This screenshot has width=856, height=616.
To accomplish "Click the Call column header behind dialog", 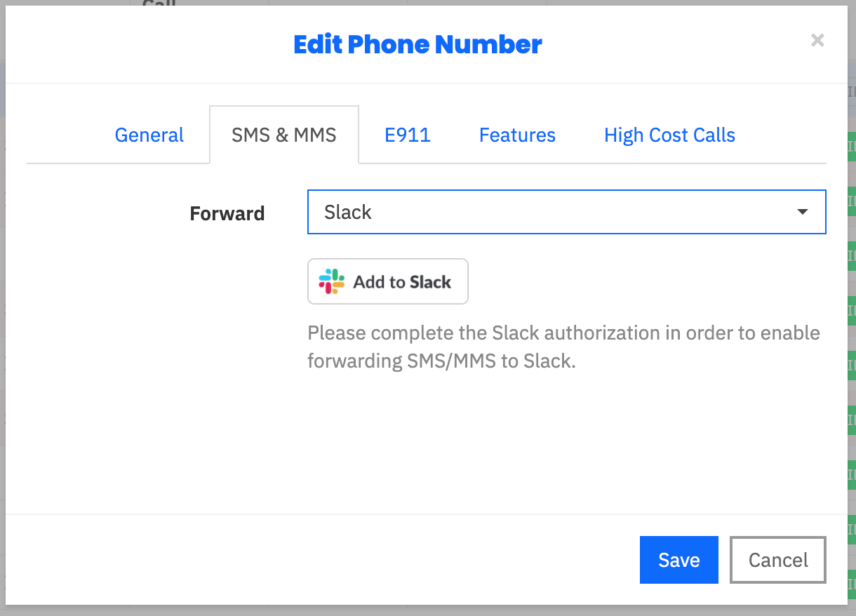I will [x=159, y=3].
